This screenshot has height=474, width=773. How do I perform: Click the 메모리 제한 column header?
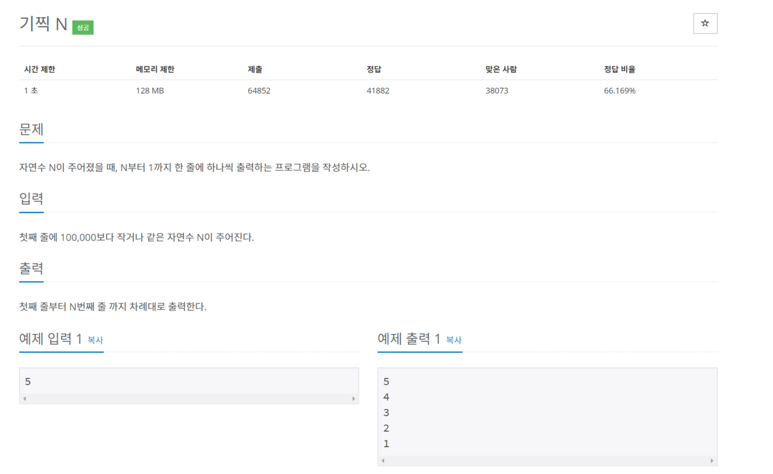pos(155,69)
